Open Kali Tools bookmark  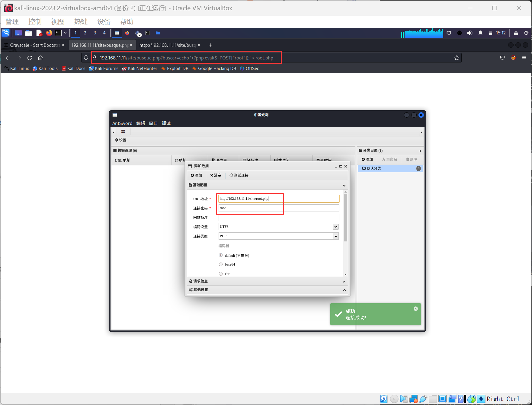45,69
